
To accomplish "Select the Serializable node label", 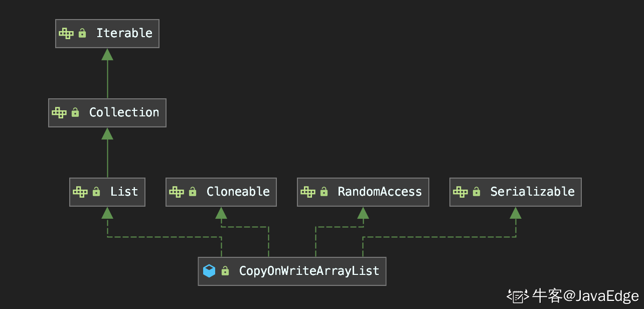I will point(532,192).
